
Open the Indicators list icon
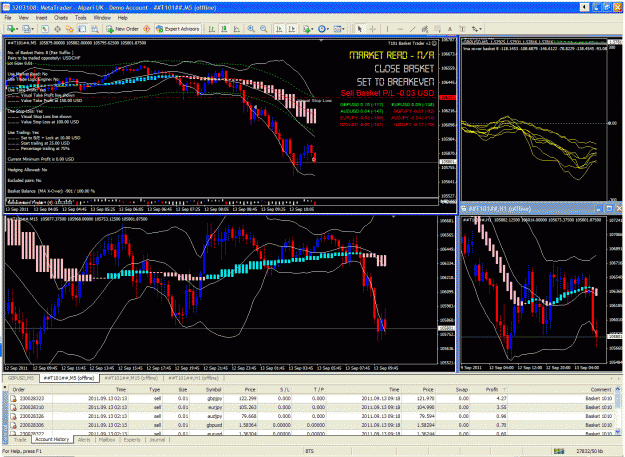point(306,29)
